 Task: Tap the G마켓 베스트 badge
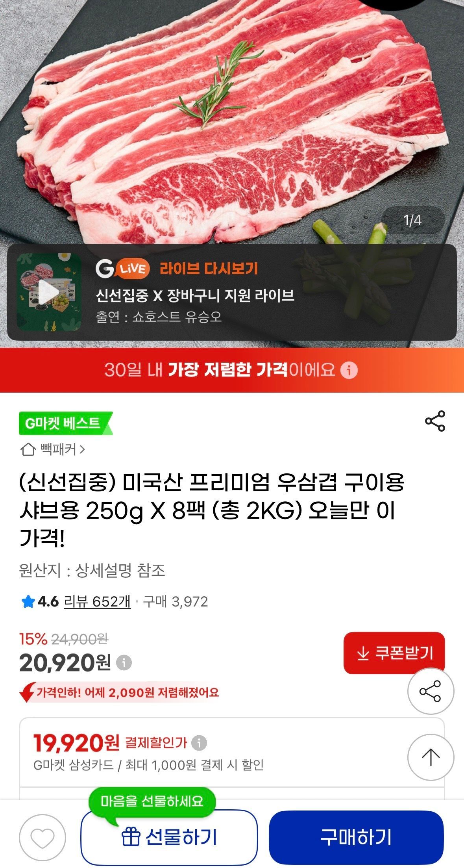point(66,423)
